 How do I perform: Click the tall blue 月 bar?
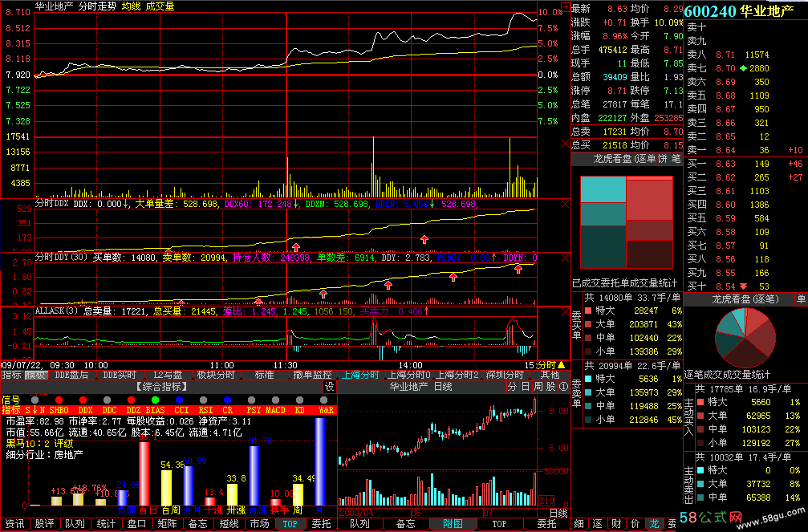pos(320,461)
